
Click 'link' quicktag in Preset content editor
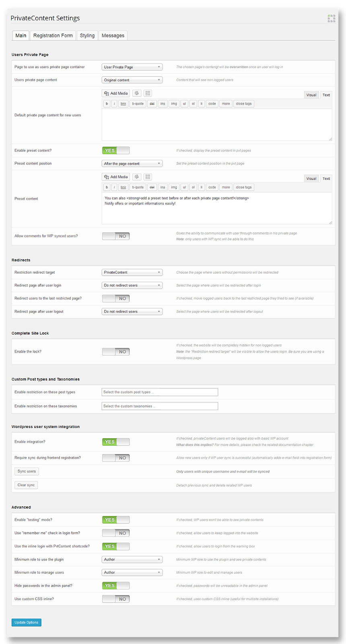[124, 187]
